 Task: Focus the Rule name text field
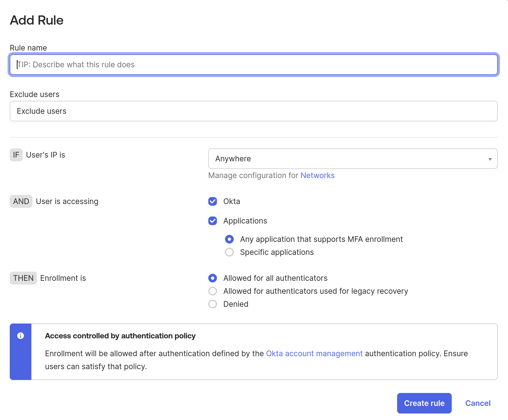tap(253, 65)
